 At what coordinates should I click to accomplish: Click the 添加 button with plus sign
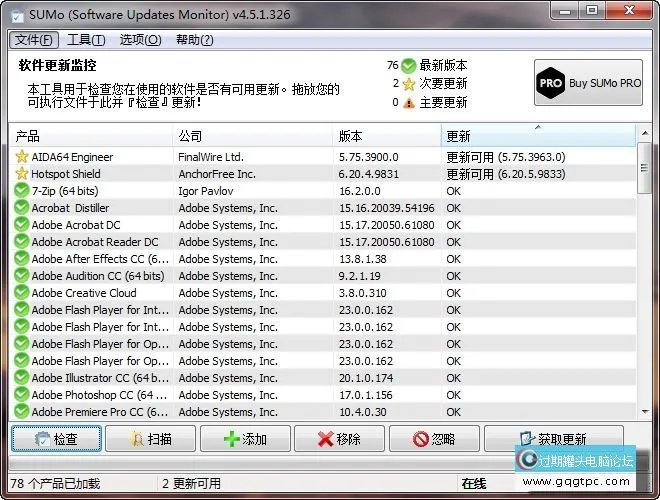click(x=246, y=439)
